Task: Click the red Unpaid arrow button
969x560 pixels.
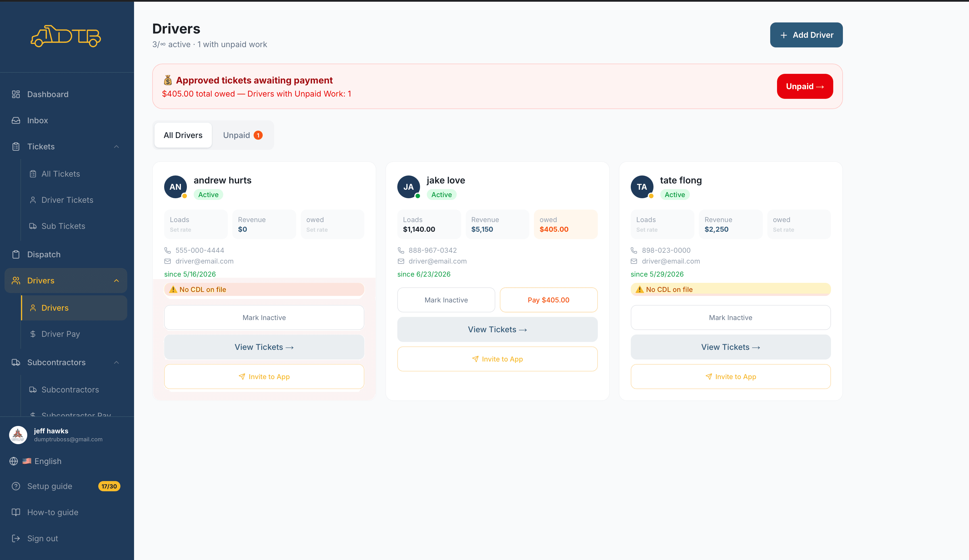Action: click(805, 86)
